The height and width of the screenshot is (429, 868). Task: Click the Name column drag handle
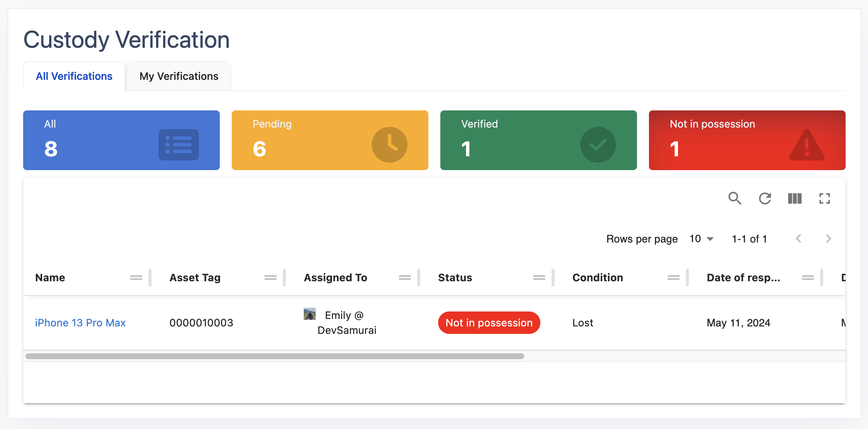tap(136, 278)
